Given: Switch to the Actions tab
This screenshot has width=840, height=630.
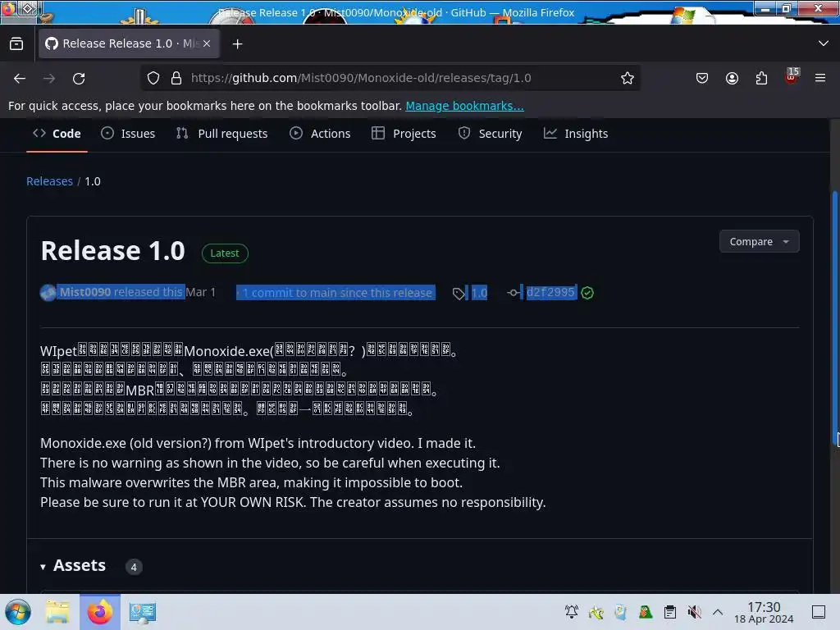Looking at the screenshot, I should coord(320,134).
